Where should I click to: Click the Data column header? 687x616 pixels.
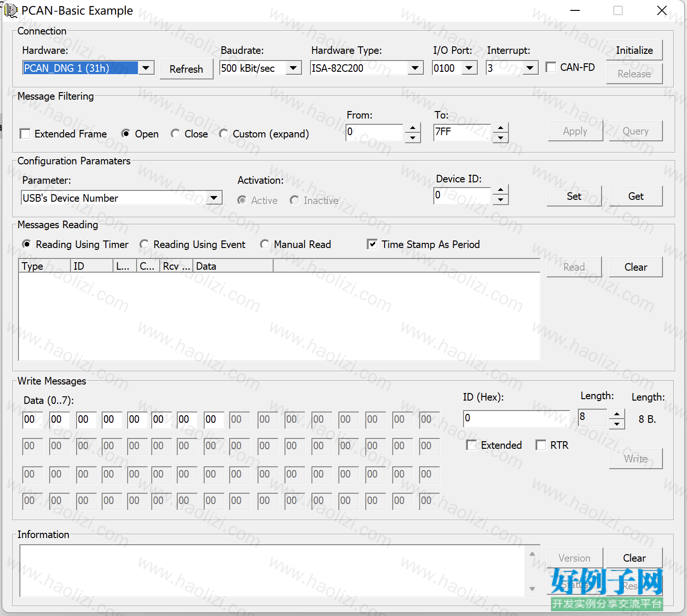pyautogui.click(x=233, y=266)
